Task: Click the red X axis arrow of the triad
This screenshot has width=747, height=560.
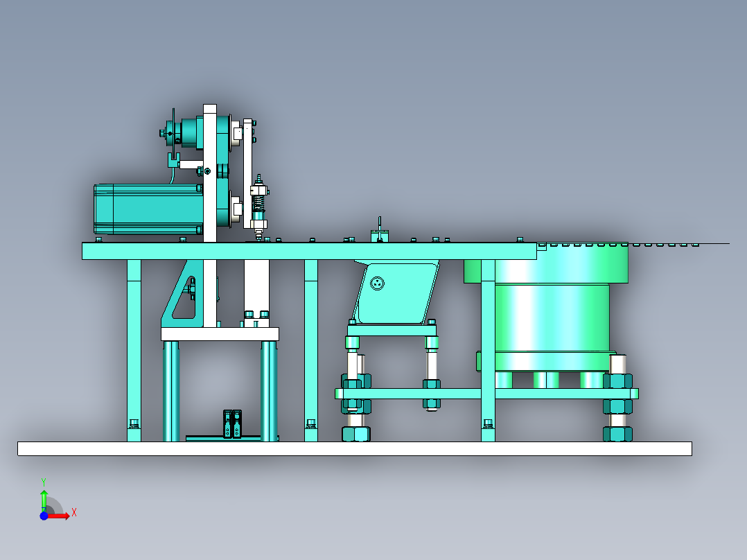Action: pyautogui.click(x=60, y=516)
